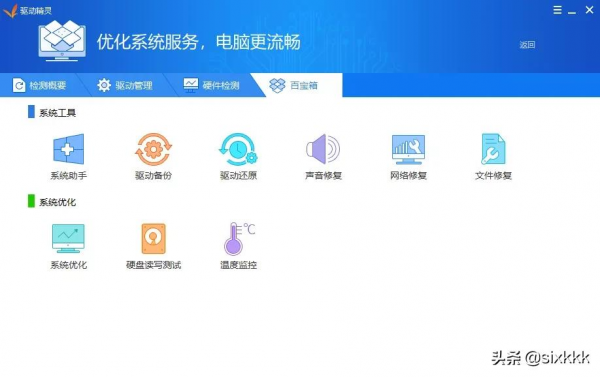The width and height of the screenshot is (600, 377).
Task: Close the 驱动精灵 window
Action: pos(589,10)
